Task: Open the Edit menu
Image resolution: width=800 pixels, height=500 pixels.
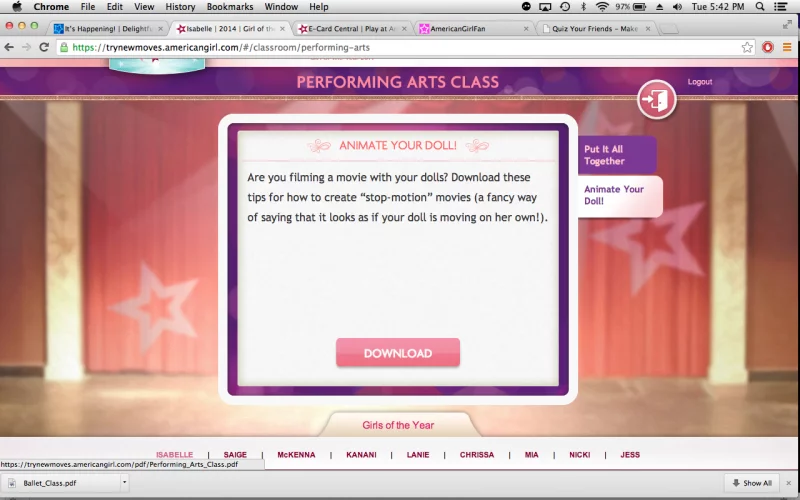Action: [x=115, y=7]
